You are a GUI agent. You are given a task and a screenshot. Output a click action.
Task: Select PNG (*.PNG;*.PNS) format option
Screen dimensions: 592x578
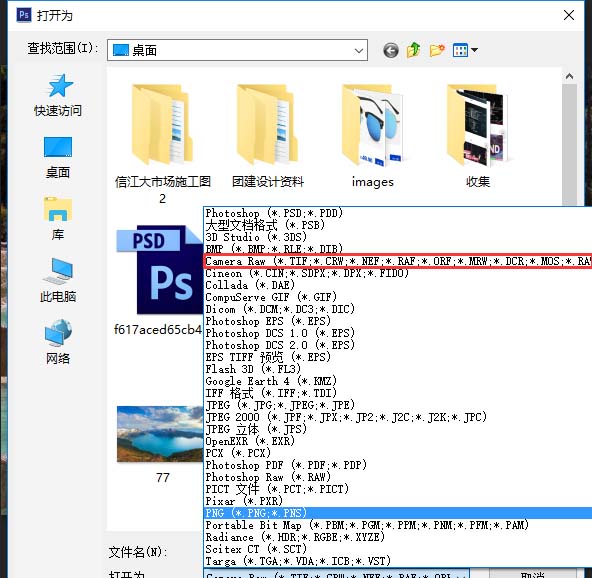(398, 513)
